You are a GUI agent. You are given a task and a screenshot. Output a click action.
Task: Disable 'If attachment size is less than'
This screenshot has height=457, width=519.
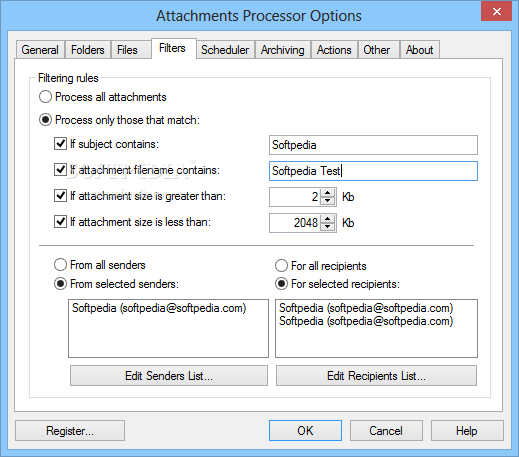coord(60,222)
